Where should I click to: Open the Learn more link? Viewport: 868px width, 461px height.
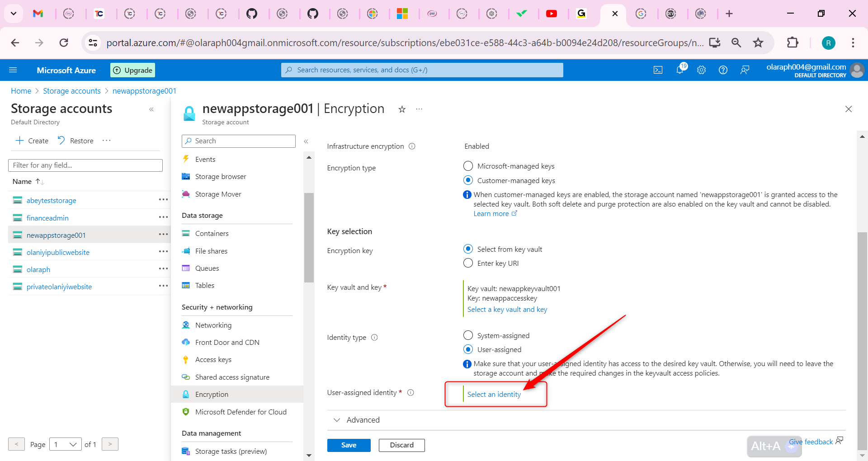[x=495, y=214]
